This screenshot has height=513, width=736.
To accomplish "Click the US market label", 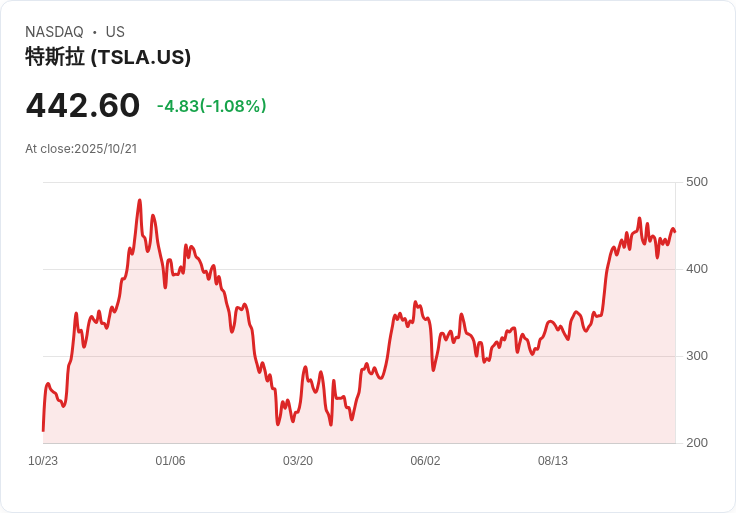I will 115,32.
